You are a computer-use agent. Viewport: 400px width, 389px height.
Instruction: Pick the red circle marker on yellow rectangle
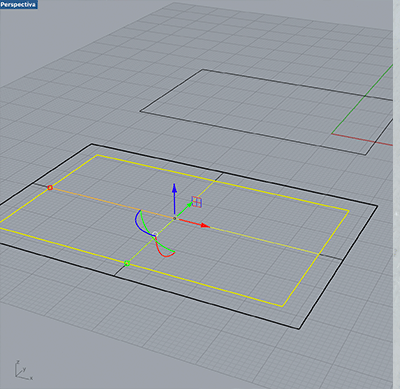coord(50,188)
